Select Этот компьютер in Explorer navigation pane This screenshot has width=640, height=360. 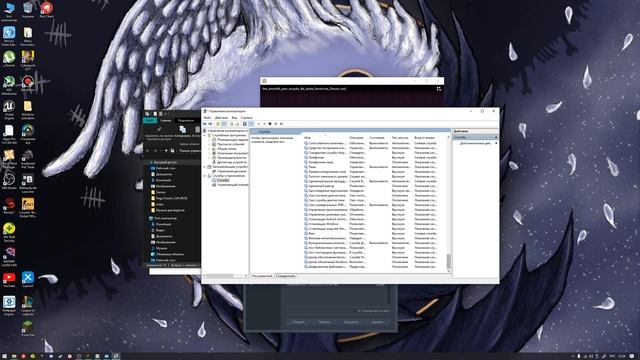(x=163, y=218)
